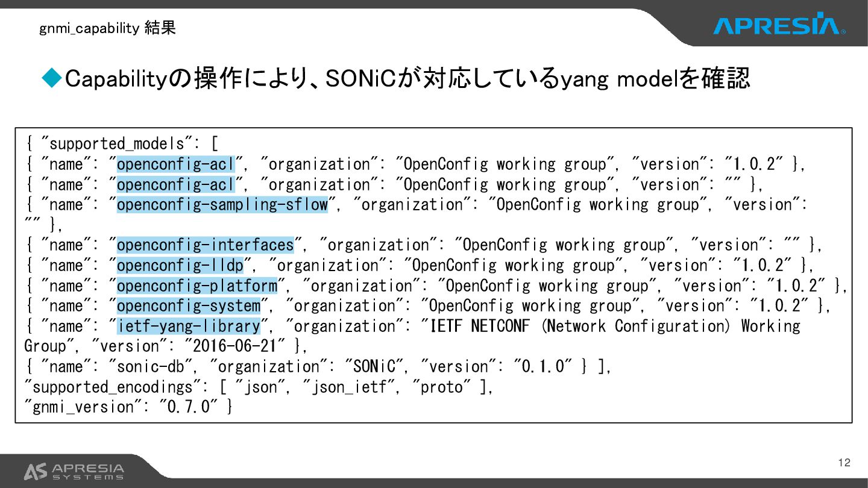Click highlighted "openconfig-platform" name

[x=197, y=286]
